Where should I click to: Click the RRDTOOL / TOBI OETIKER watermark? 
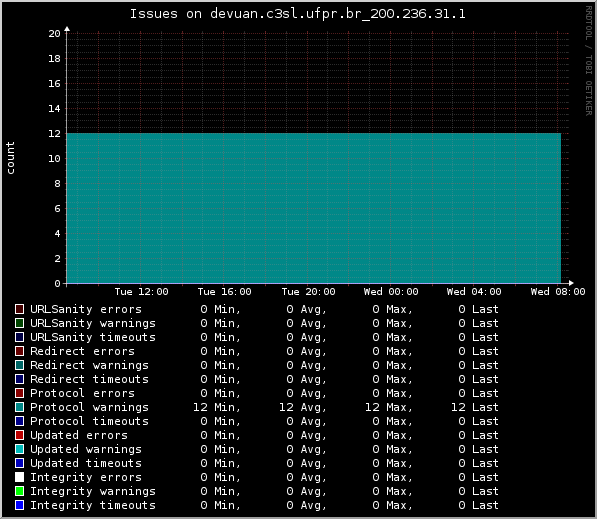(589, 61)
